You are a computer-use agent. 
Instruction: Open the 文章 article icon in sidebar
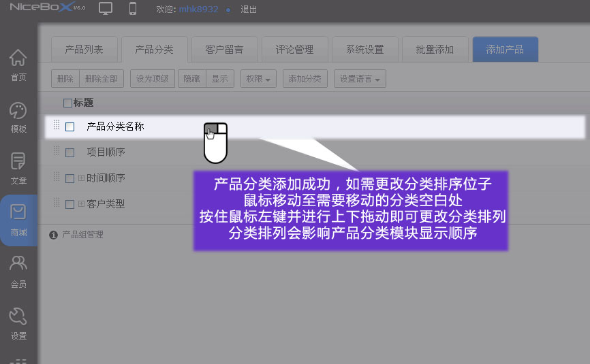(x=18, y=169)
